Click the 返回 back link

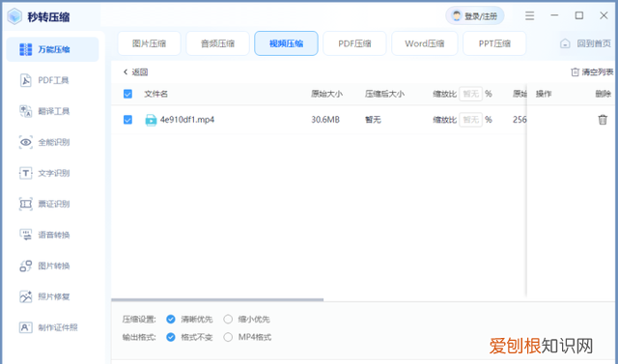coord(135,72)
